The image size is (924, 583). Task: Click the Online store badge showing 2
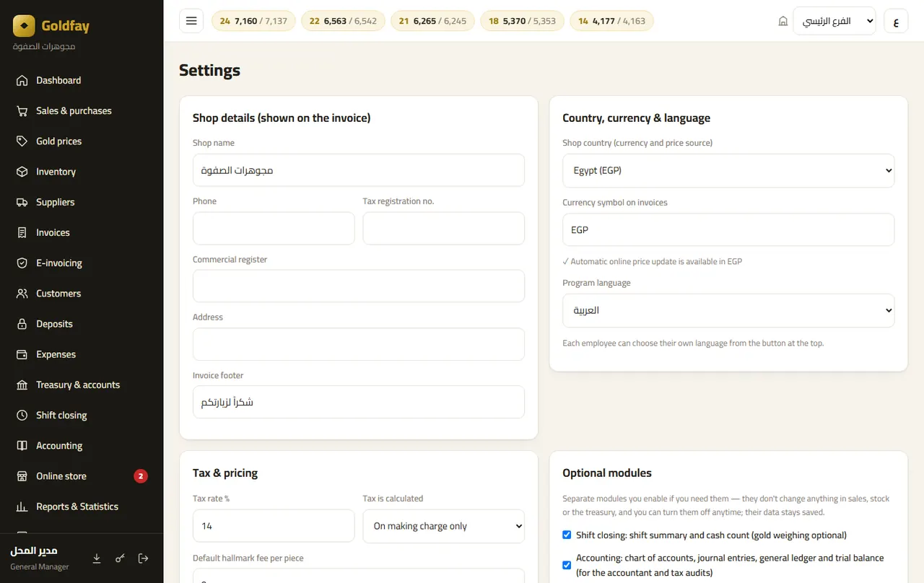[x=141, y=476]
